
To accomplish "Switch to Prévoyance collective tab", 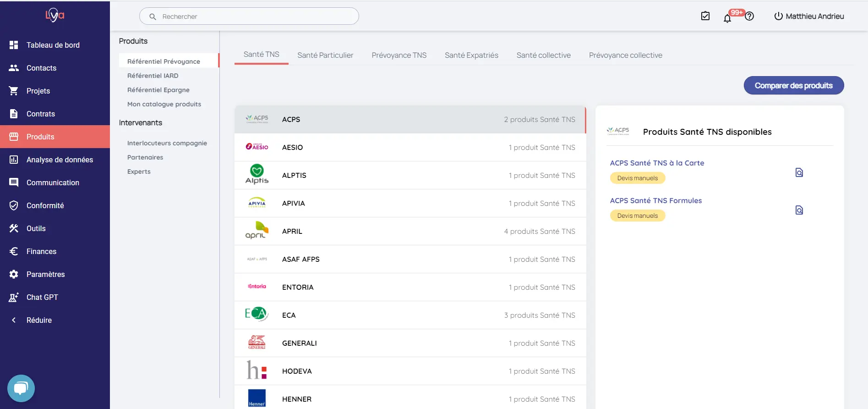I will coord(626,55).
